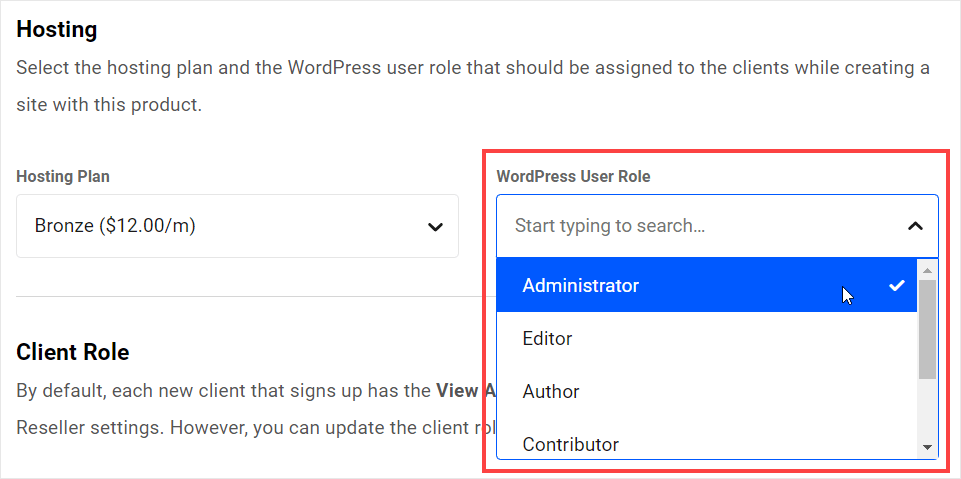Screen dimensions: 961x479
Task: Click the checkmark icon beside Administrator
Action: point(896,286)
